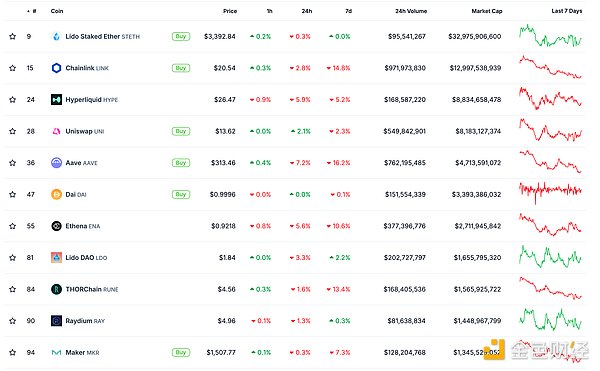Sort coins by the Price header
Image resolution: width=600 pixels, height=371 pixels.
230,11
